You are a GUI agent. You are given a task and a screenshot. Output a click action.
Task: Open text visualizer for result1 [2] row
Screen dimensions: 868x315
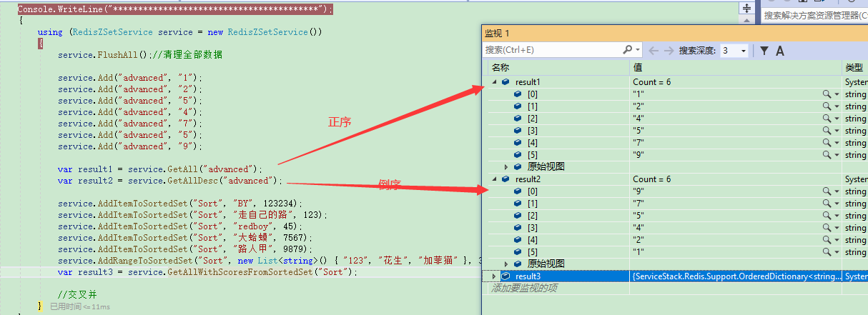click(x=826, y=119)
